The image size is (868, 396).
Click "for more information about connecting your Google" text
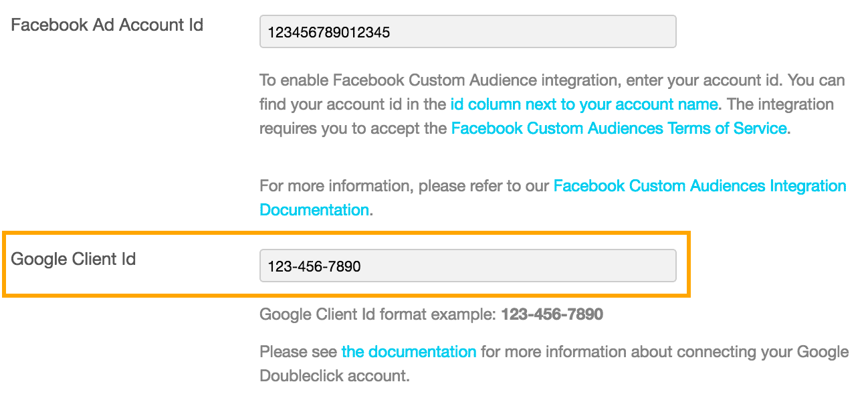pos(664,351)
